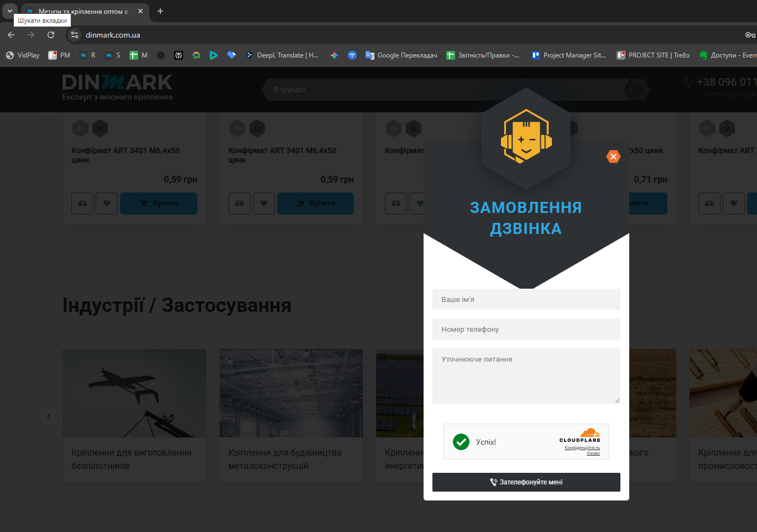Focus the Ваше ім'я input field

point(526,299)
